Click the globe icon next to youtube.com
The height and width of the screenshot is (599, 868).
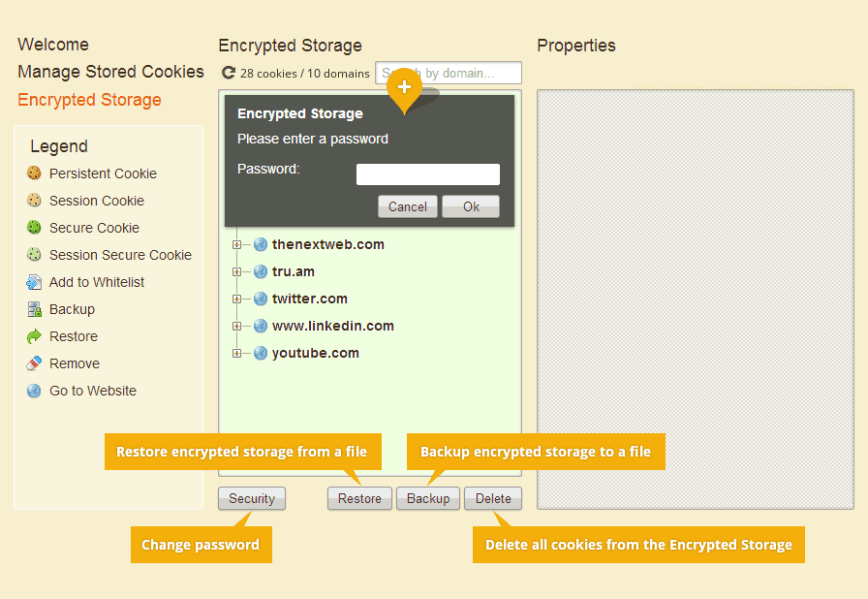[261, 353]
